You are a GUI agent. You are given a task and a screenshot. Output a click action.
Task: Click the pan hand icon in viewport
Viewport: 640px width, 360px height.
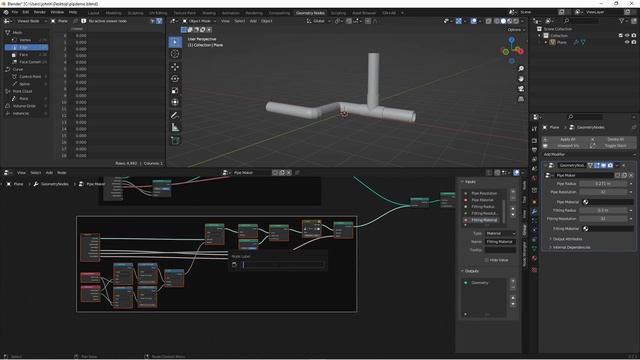click(521, 79)
